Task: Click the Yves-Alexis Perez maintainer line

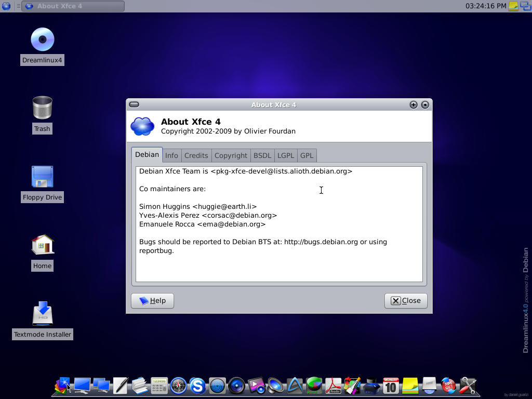Action: 208,216
